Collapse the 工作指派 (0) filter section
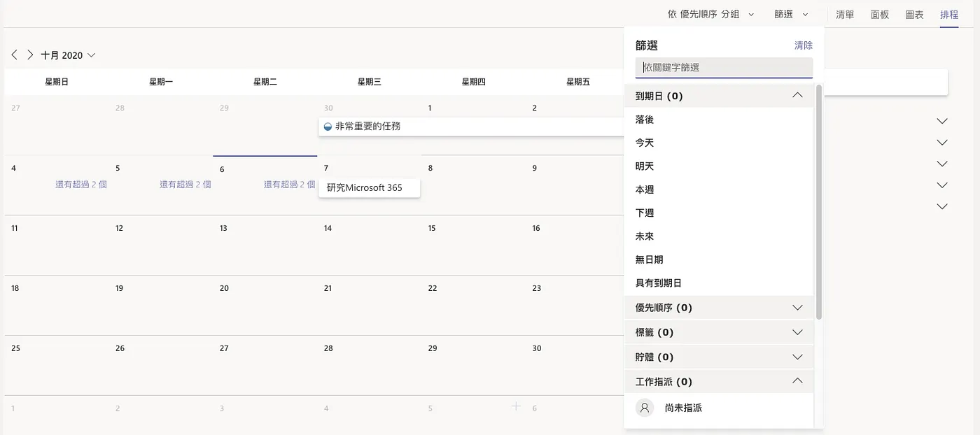Screen dimensions: 980x435 719,382
